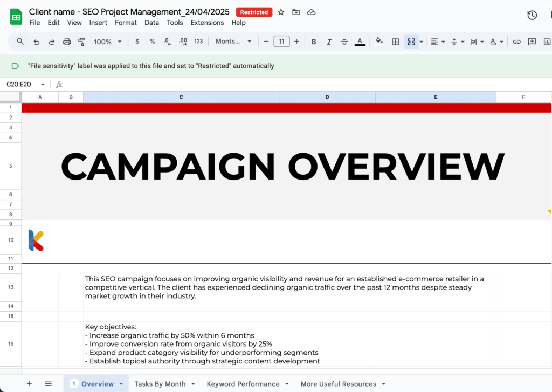Open the borders tool
The image size is (552, 392).
tap(395, 42)
